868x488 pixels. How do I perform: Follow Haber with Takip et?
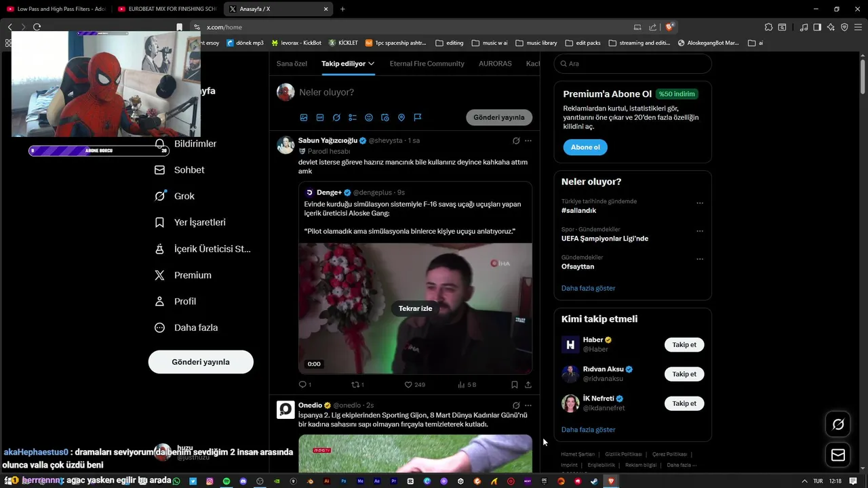[x=684, y=345]
